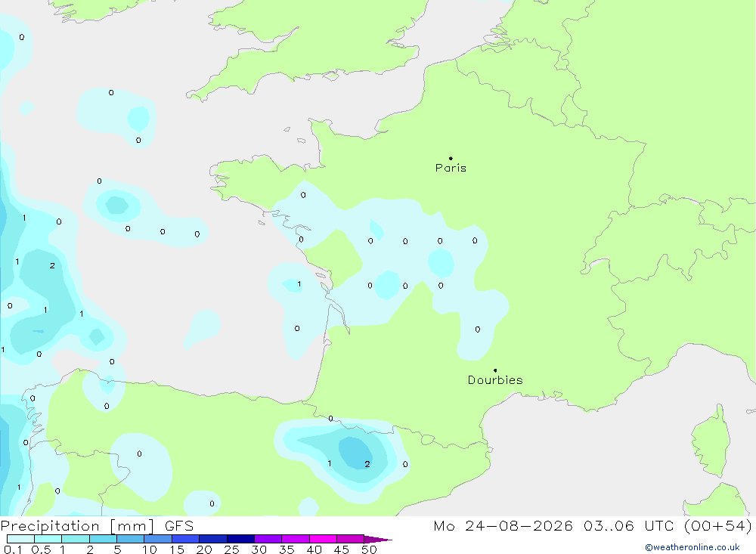Click the purple arrow tip above 50
Screen dimensions: 756x554
(x=378, y=540)
